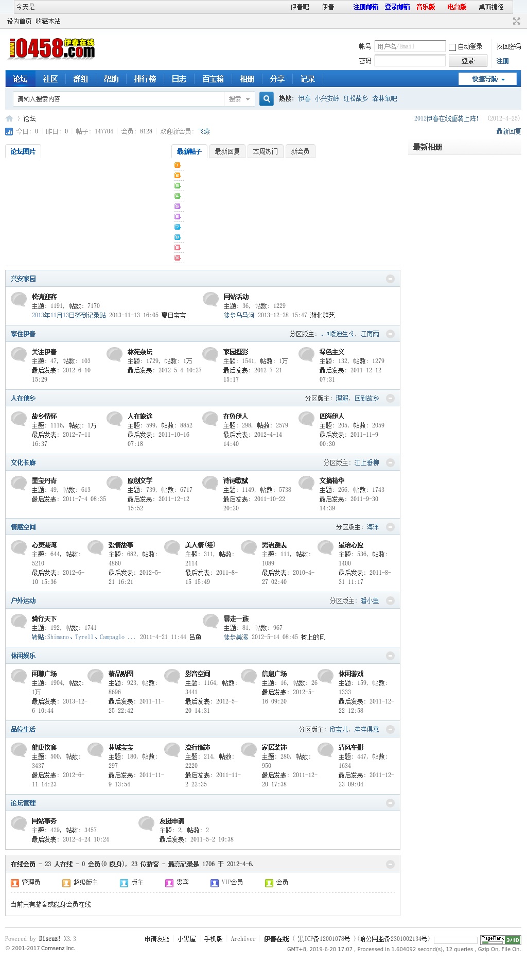Collapse the 户外运动 section
The width and height of the screenshot is (527, 980).
click(390, 600)
